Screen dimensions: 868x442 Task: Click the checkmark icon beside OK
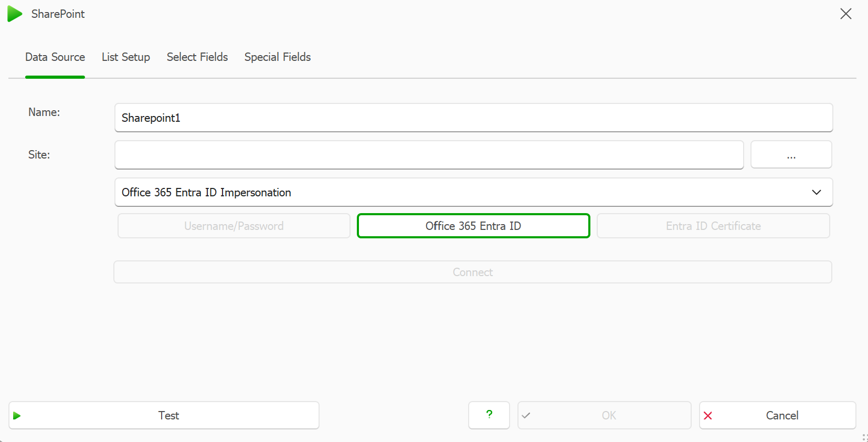coord(526,416)
